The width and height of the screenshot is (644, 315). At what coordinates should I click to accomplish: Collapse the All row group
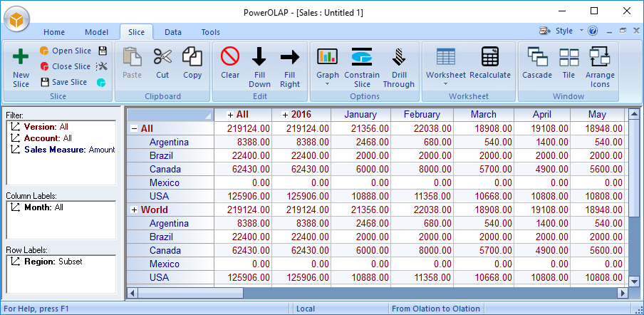point(134,129)
